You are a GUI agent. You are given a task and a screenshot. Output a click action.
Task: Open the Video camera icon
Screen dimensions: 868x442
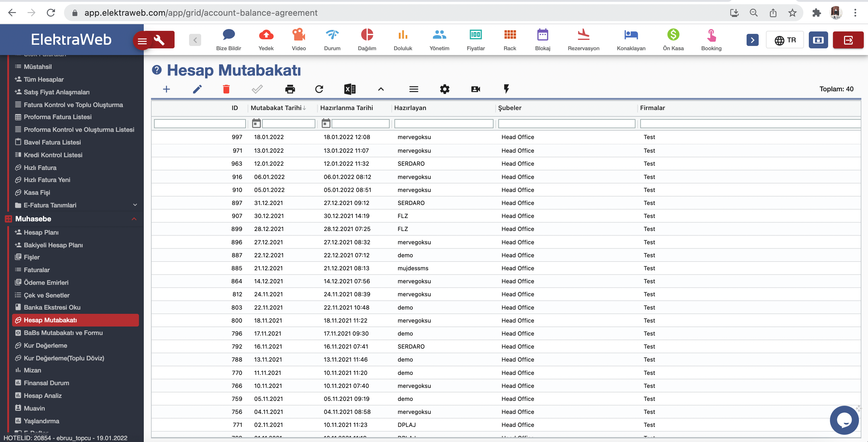click(x=298, y=35)
